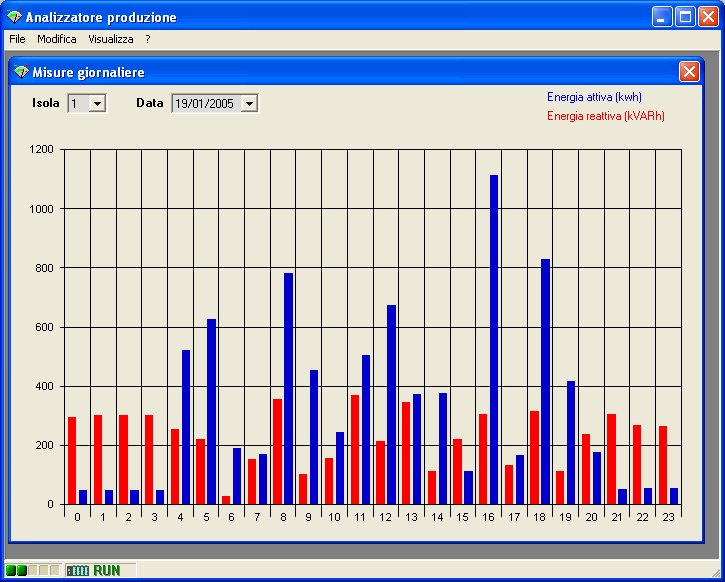Click the blue bar at hour 12
Viewport: 725px width, 582px height.
click(391, 404)
